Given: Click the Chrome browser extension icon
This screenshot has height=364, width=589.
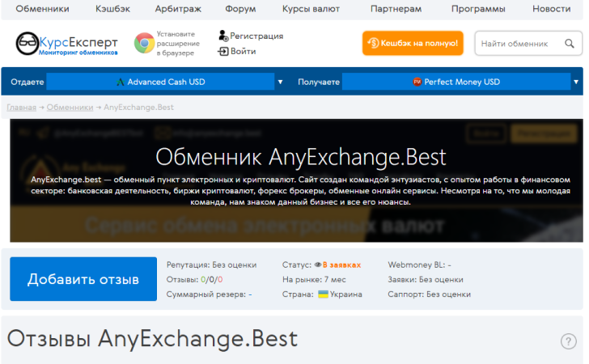Looking at the screenshot, I should (x=144, y=43).
